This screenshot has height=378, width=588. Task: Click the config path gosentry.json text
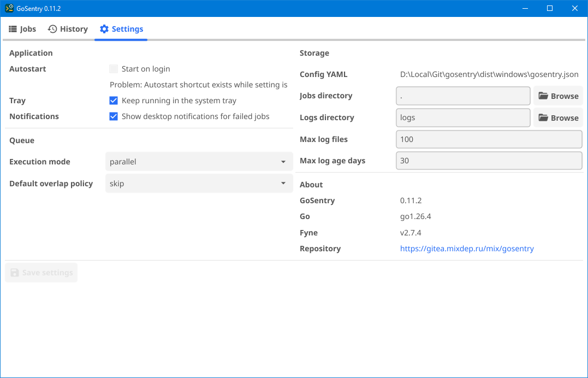(x=489, y=74)
